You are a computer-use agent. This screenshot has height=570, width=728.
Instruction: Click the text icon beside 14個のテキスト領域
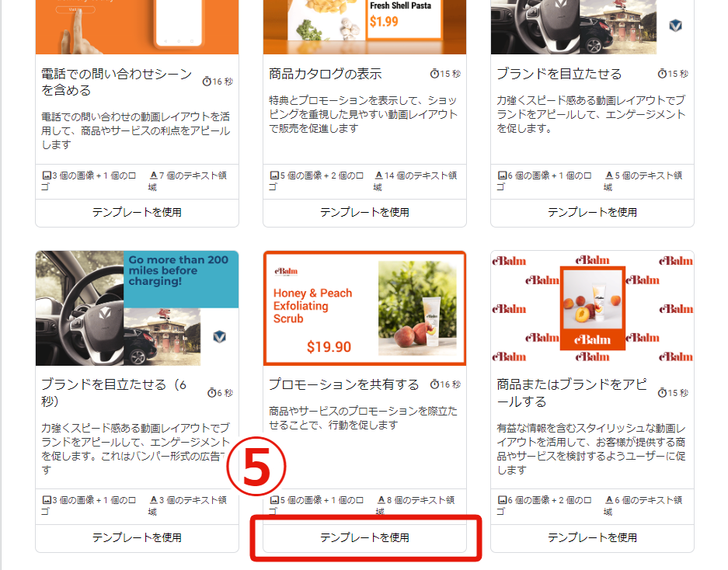[x=378, y=176]
